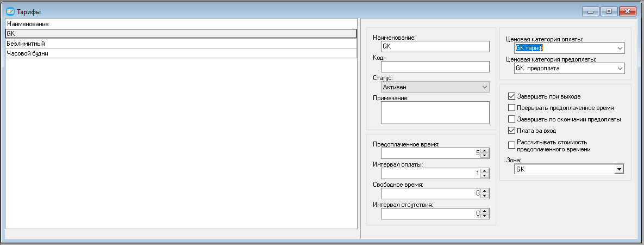This screenshot has height=245, width=644.
Task: Decrease Предоплаченное время with down arrow
Action: [485, 156]
